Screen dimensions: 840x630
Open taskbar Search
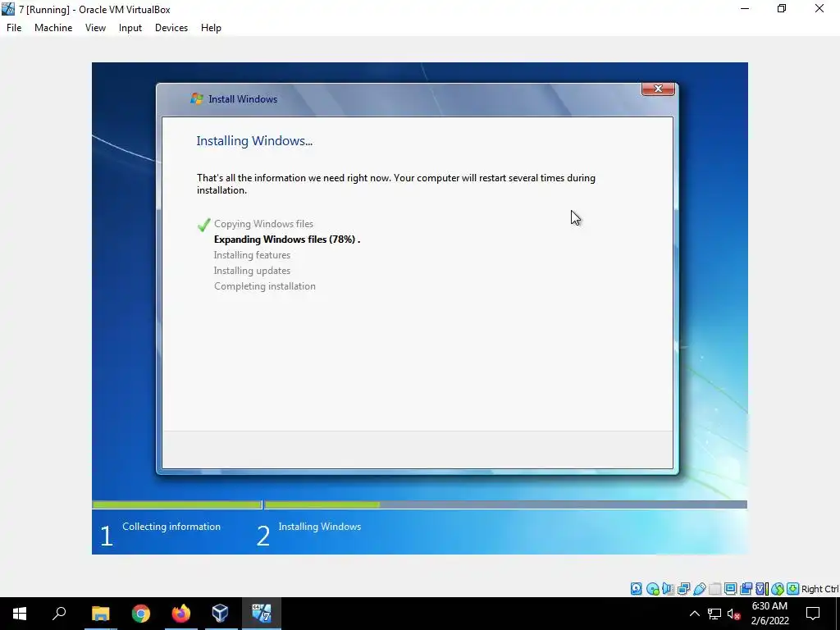click(59, 614)
